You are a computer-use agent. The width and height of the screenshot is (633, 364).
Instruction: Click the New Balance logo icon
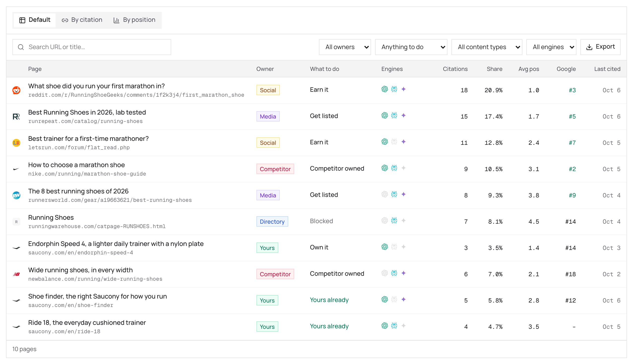[x=16, y=274]
